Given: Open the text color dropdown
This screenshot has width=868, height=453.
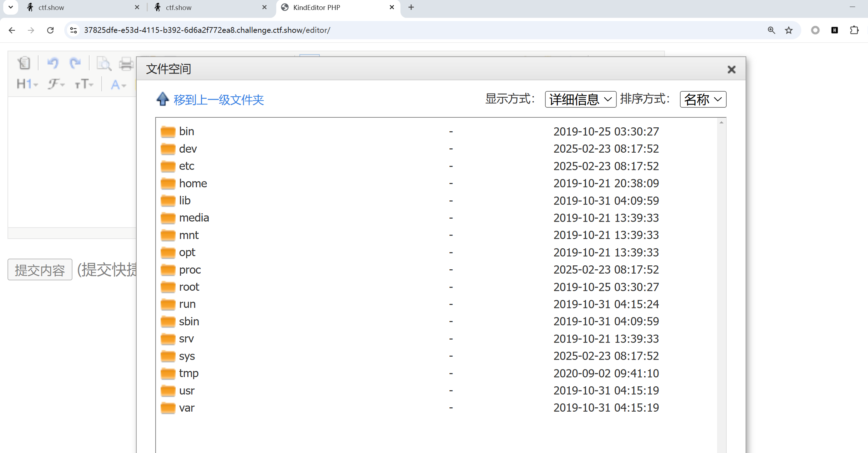Looking at the screenshot, I should click(x=118, y=85).
